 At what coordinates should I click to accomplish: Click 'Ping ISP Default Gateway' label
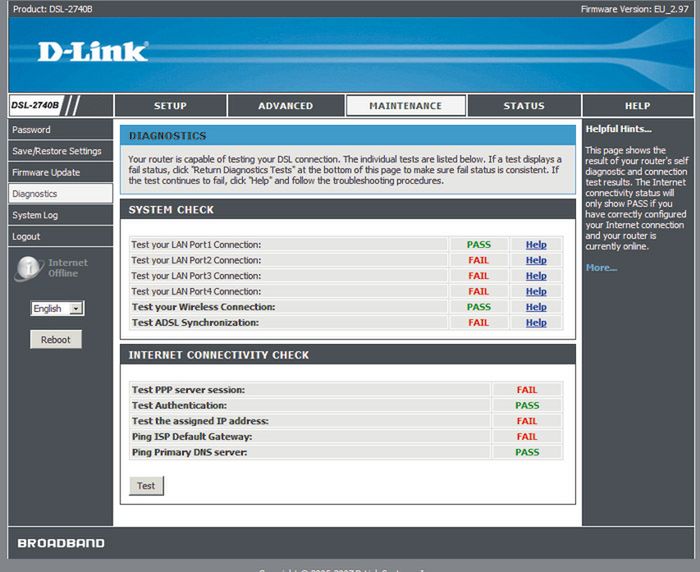point(192,437)
